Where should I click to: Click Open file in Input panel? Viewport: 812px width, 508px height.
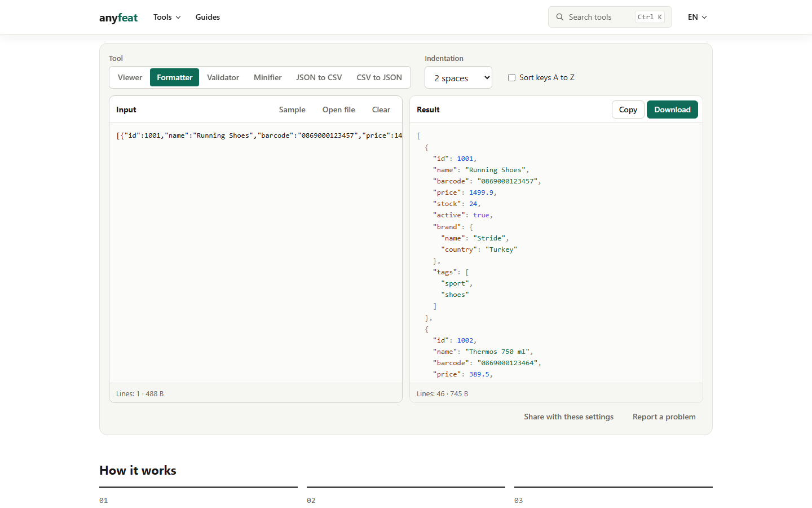tap(339, 110)
